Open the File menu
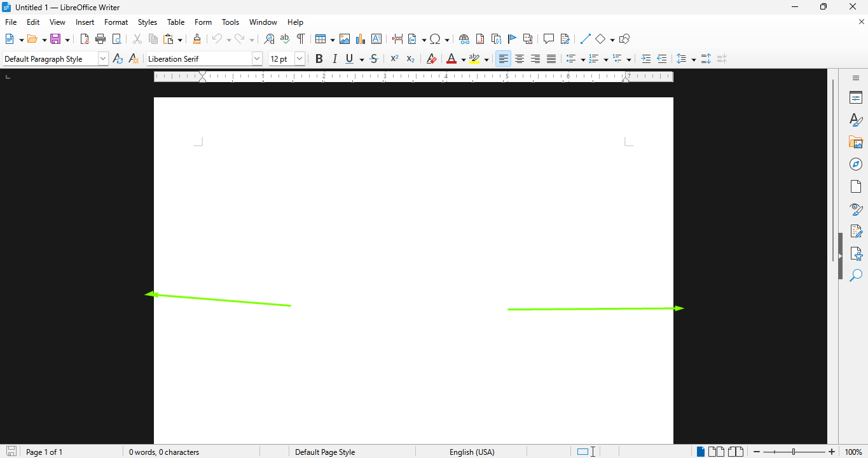The height and width of the screenshot is (458, 868). tap(11, 22)
